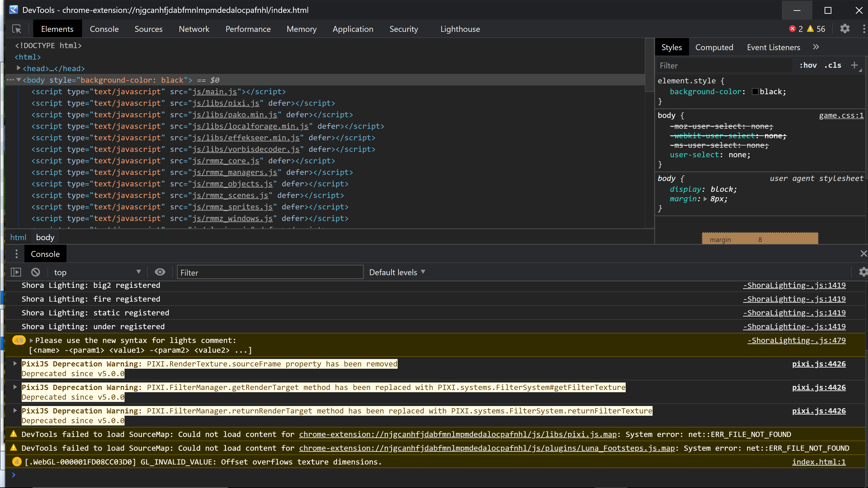Select the Computed pane tab
The width and height of the screenshot is (868, 488).
coord(714,47)
